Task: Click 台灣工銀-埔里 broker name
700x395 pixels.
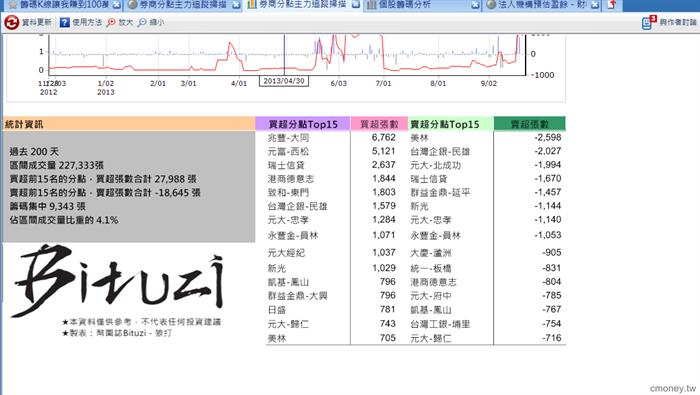Action: [440, 324]
